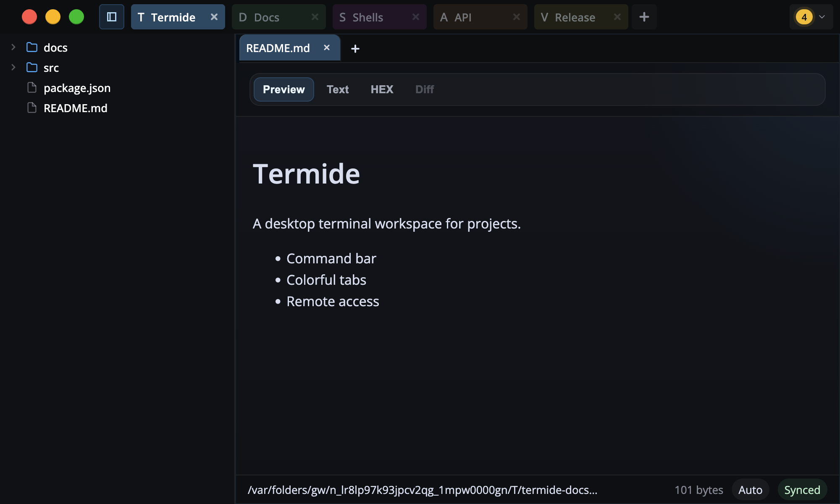Select the docs folder label
This screenshot has width=840, height=504.
coord(55,47)
